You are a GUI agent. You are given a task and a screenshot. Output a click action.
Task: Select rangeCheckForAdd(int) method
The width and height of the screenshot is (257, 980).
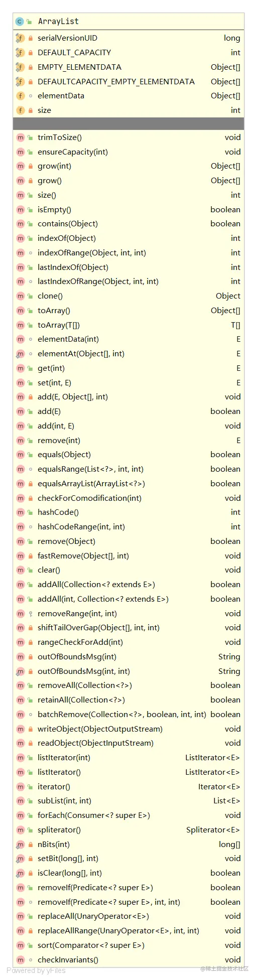(x=80, y=642)
